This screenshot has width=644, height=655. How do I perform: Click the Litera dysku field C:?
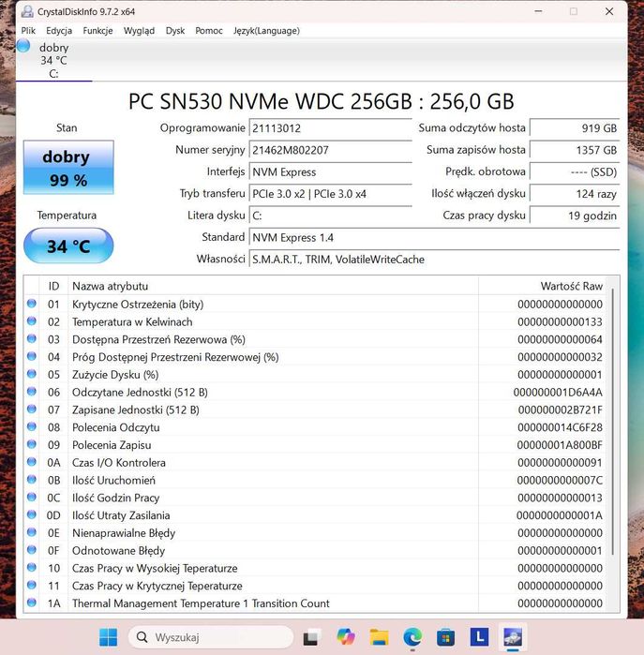(330, 216)
